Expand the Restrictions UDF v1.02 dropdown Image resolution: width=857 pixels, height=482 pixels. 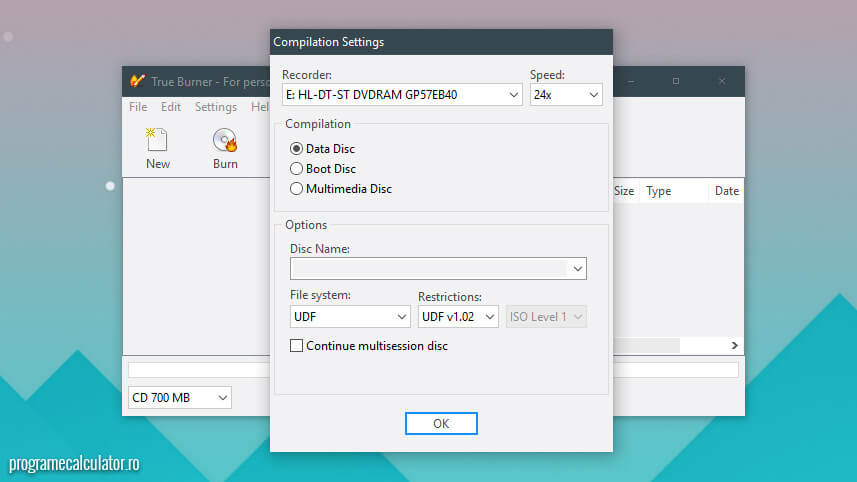click(488, 317)
